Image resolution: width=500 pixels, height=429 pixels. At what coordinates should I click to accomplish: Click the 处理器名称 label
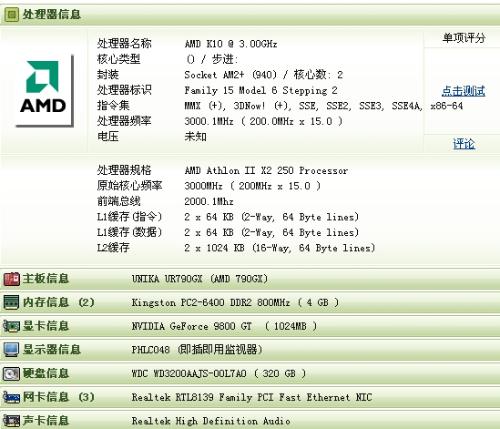coord(124,44)
